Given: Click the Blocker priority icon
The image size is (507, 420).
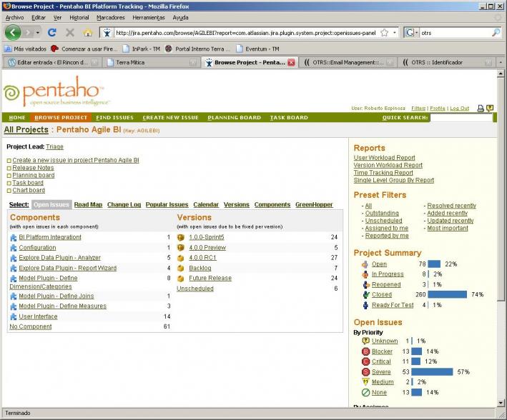Looking at the screenshot, I should coord(365,351).
